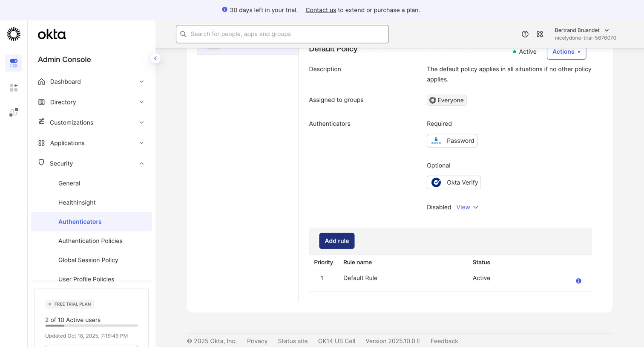
Task: Expand the Customizations menu chevron
Action: tap(141, 122)
